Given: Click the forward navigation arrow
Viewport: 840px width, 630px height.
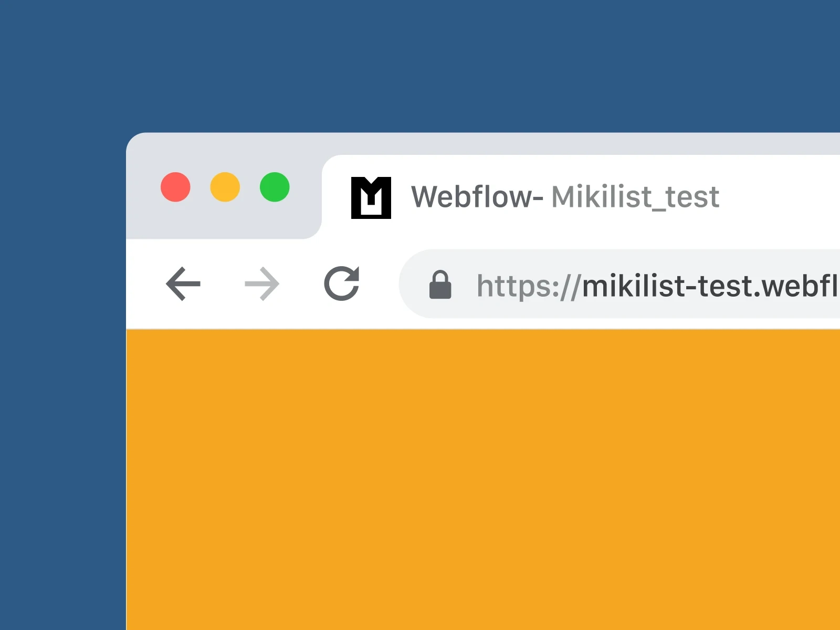Looking at the screenshot, I should click(262, 284).
